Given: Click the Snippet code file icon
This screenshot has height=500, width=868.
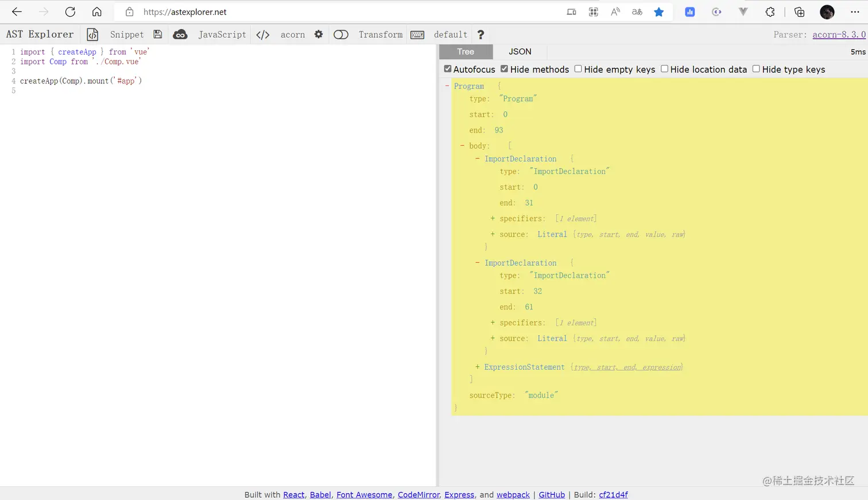Looking at the screenshot, I should pos(92,34).
